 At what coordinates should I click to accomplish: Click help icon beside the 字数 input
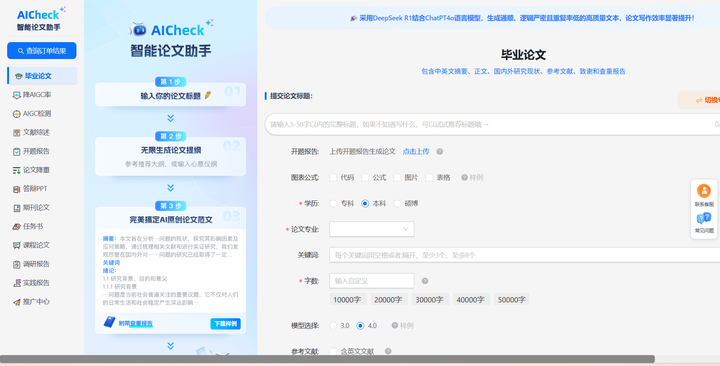point(425,281)
